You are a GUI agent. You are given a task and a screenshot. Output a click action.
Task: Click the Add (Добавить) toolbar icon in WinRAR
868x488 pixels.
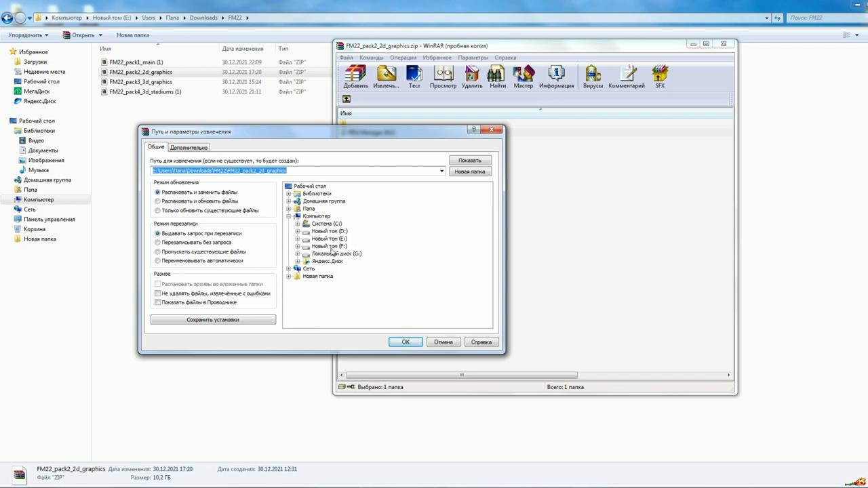355,76
